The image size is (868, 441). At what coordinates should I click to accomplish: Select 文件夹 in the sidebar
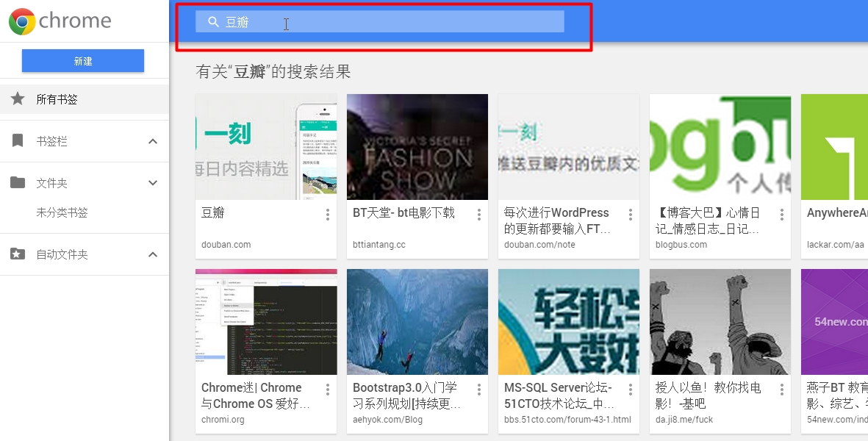point(84,183)
